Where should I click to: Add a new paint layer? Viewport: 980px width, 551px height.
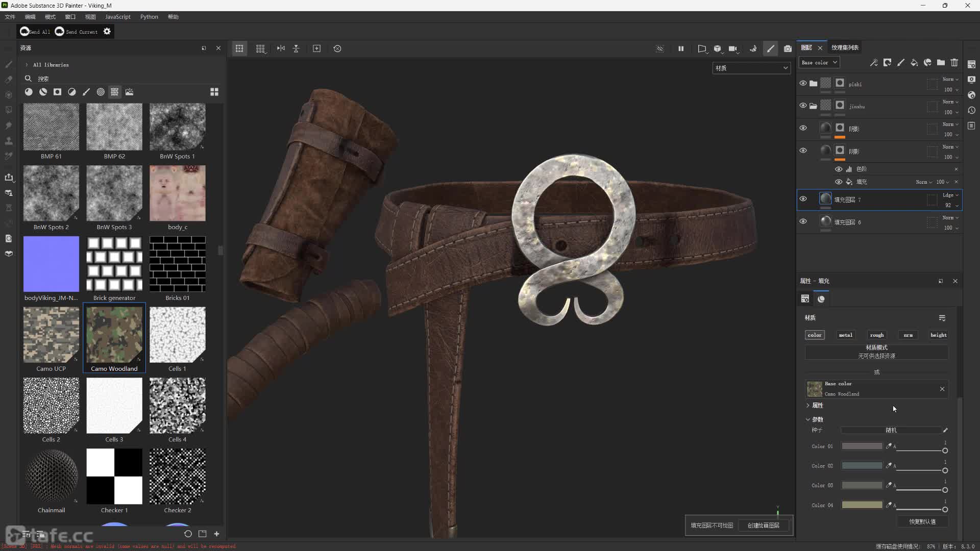click(900, 63)
